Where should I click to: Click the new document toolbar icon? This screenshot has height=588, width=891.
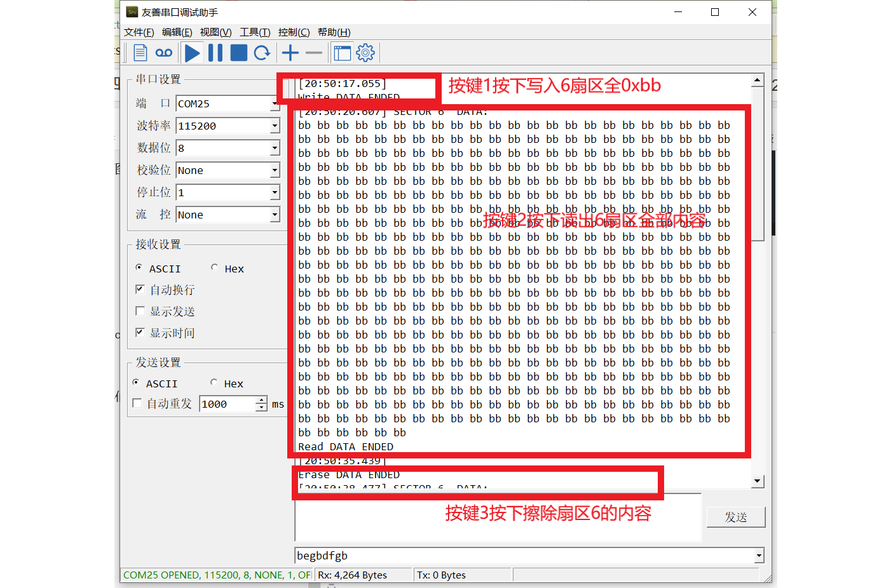pyautogui.click(x=140, y=53)
